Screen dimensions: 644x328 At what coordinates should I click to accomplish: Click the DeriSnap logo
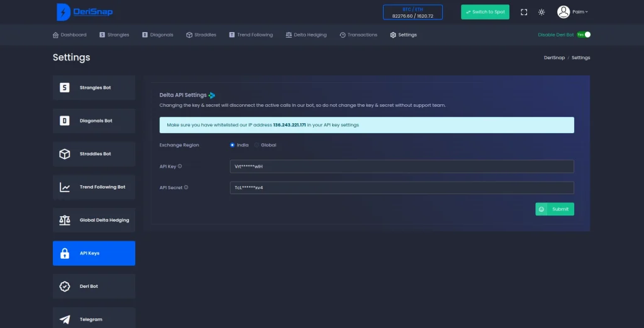click(x=84, y=12)
